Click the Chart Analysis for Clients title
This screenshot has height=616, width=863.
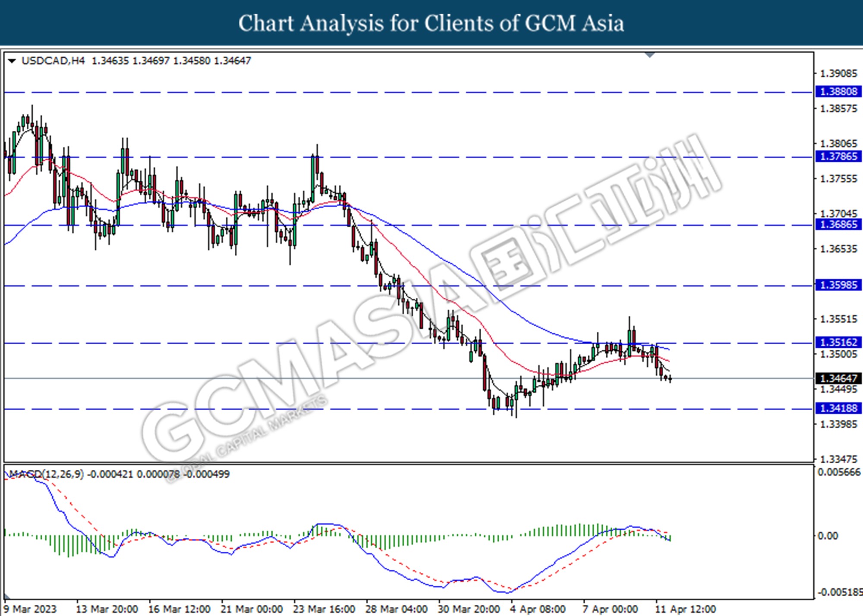431,23
